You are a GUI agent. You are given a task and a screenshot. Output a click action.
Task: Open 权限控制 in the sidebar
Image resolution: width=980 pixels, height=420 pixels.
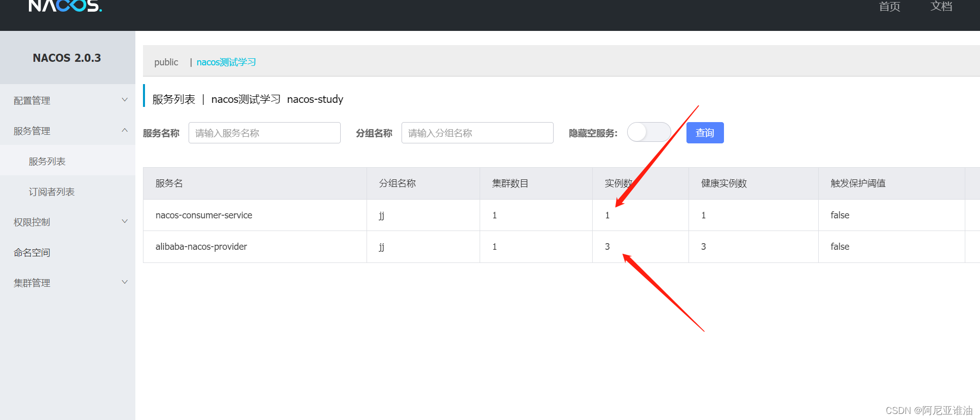[x=32, y=222]
